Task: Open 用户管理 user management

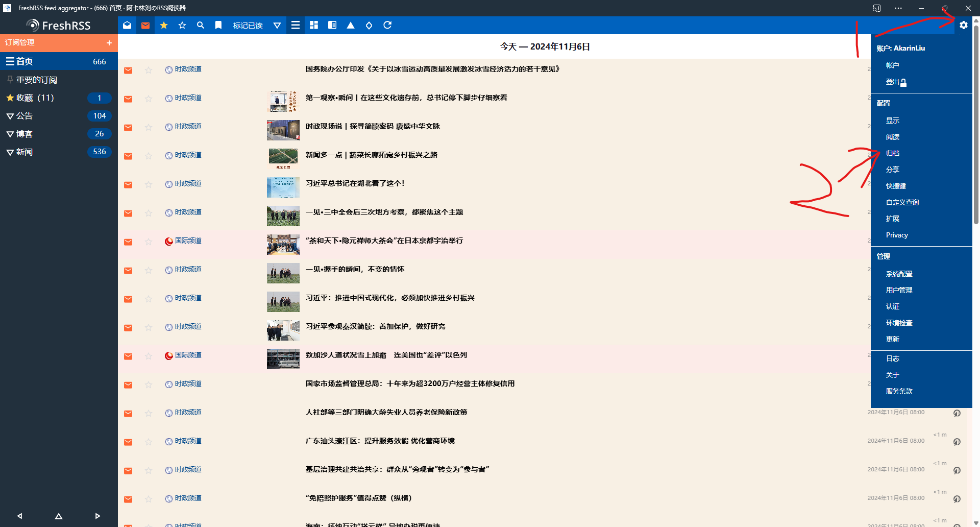Action: (899, 290)
